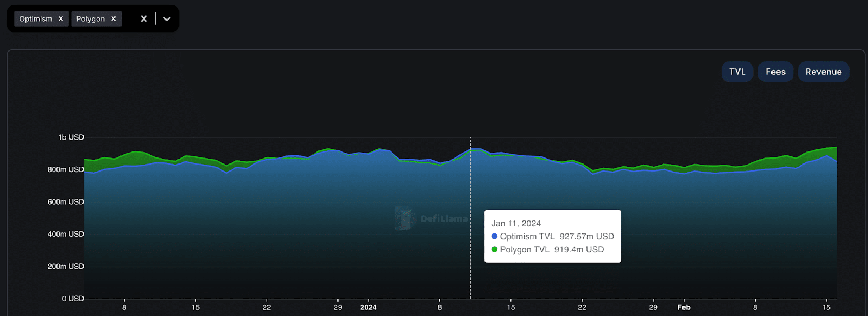
Task: Click the dashed vertical hover line
Action: click(470, 218)
